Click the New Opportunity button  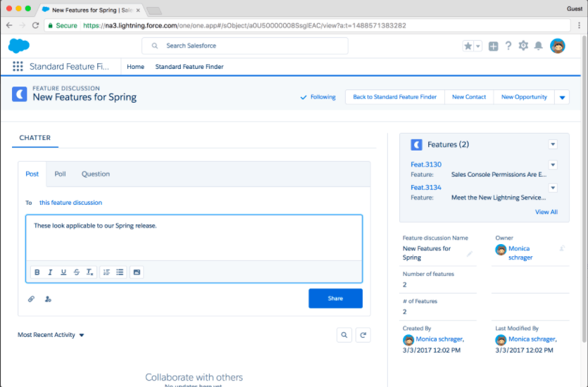pyautogui.click(x=524, y=97)
